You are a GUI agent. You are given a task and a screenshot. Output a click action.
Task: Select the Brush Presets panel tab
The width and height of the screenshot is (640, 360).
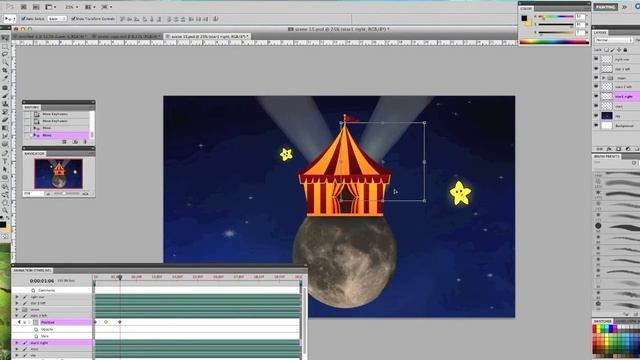click(607, 156)
